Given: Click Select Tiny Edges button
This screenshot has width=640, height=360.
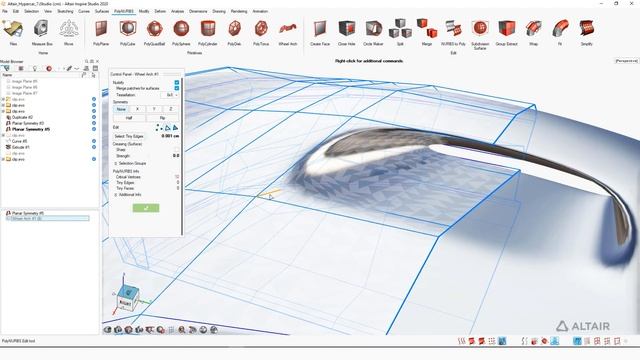Looking at the screenshot, I should click(129, 136).
